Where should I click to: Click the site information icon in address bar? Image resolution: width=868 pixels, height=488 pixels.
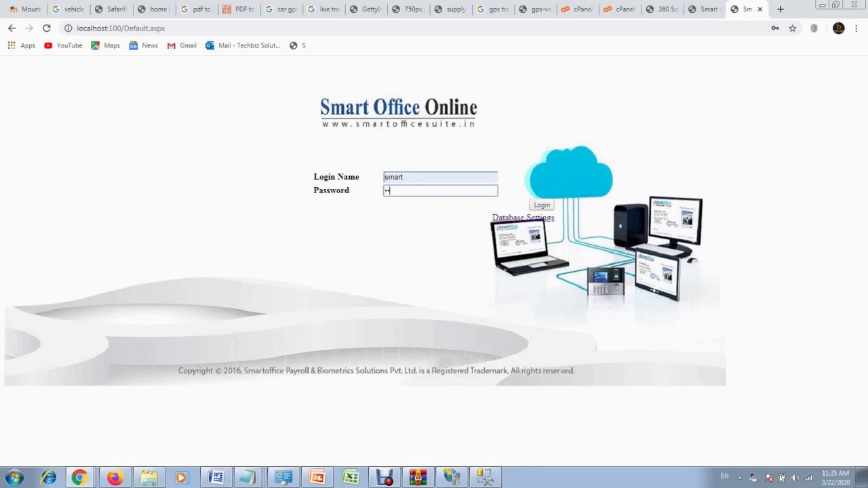tap(68, 28)
